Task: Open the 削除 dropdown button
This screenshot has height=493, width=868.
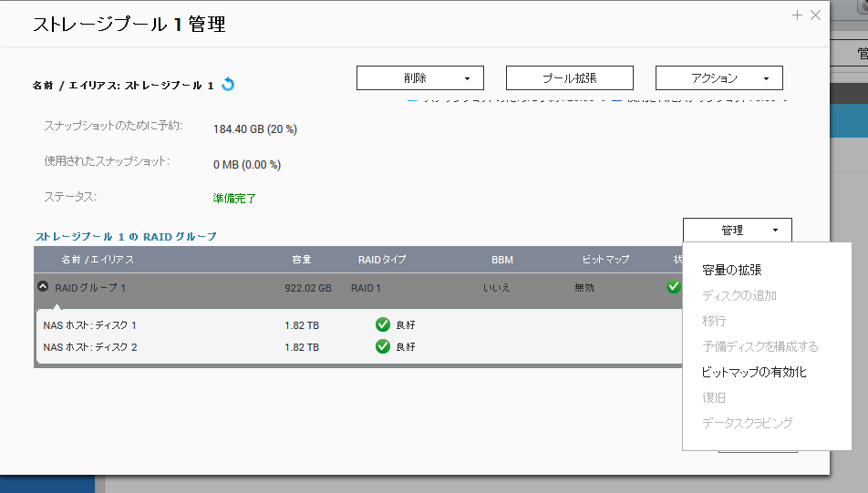Action: click(x=420, y=78)
